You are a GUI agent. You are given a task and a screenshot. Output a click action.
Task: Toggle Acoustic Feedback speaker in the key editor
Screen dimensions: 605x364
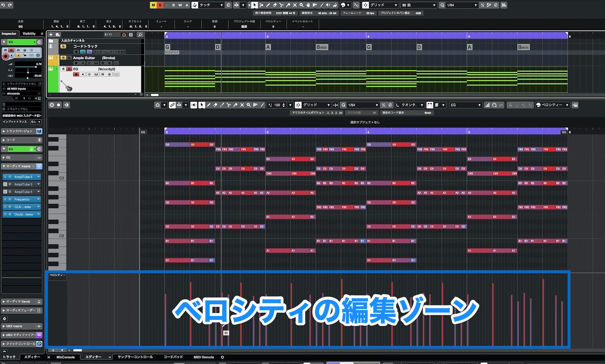(x=194, y=105)
